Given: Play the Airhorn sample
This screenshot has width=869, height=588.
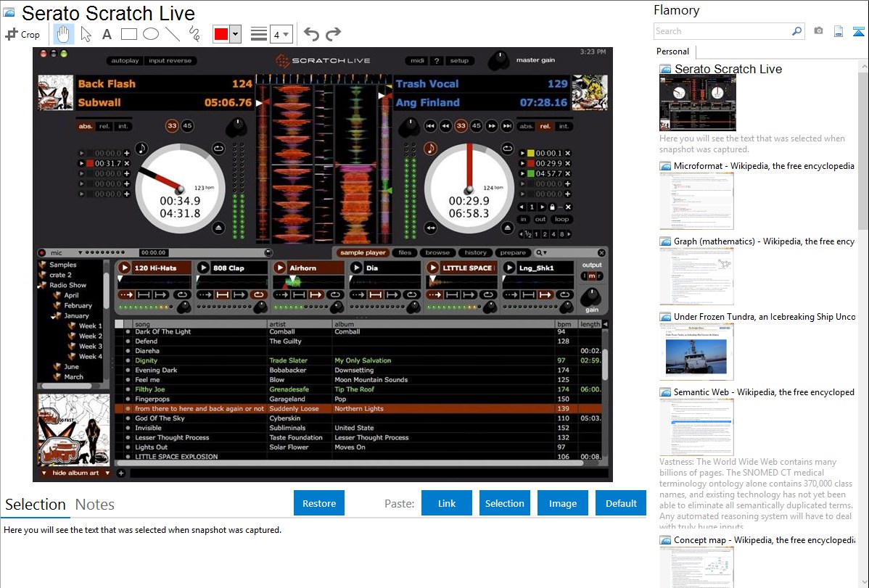Looking at the screenshot, I should click(x=280, y=268).
